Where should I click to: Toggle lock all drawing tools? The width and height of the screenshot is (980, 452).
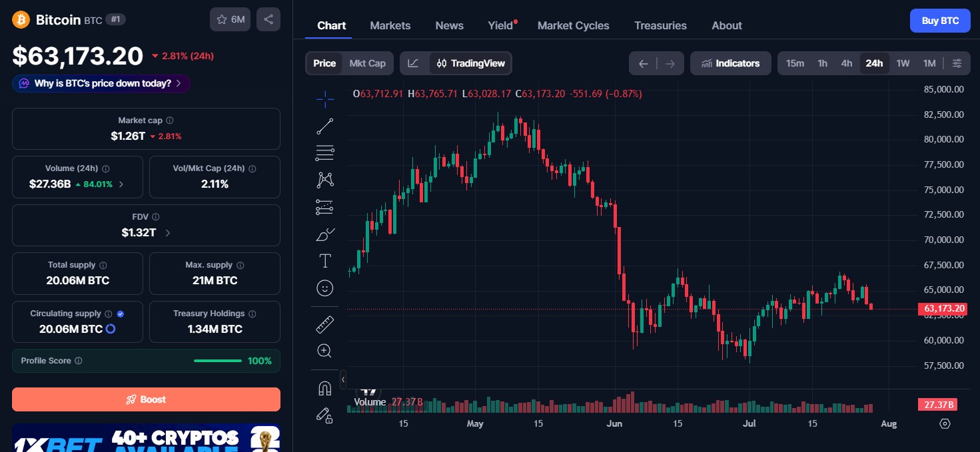click(x=325, y=415)
